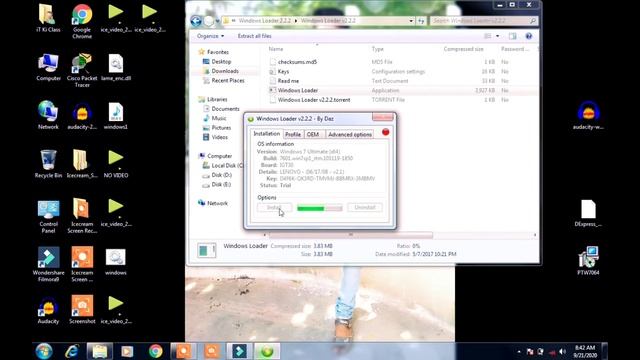Switch to the Installation tab
Viewport: 640px width, 360px height.
[267, 134]
